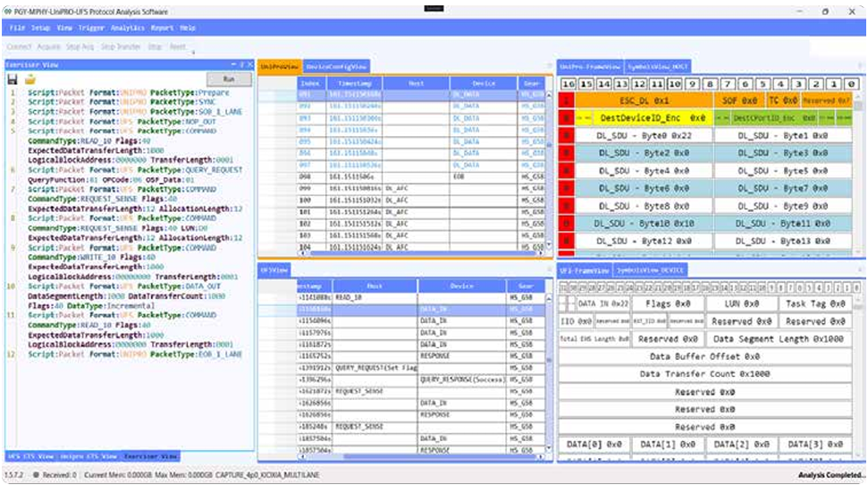Click the UFS view horizontal scrollbar

point(421,456)
